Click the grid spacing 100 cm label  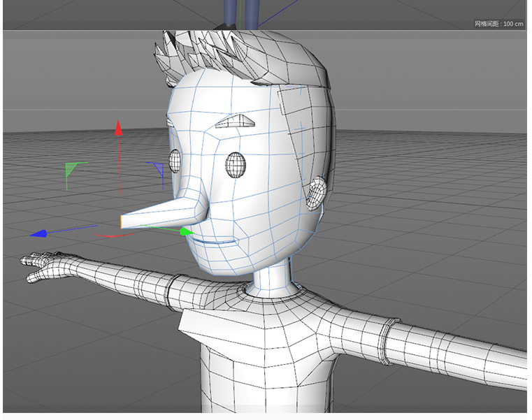499,23
